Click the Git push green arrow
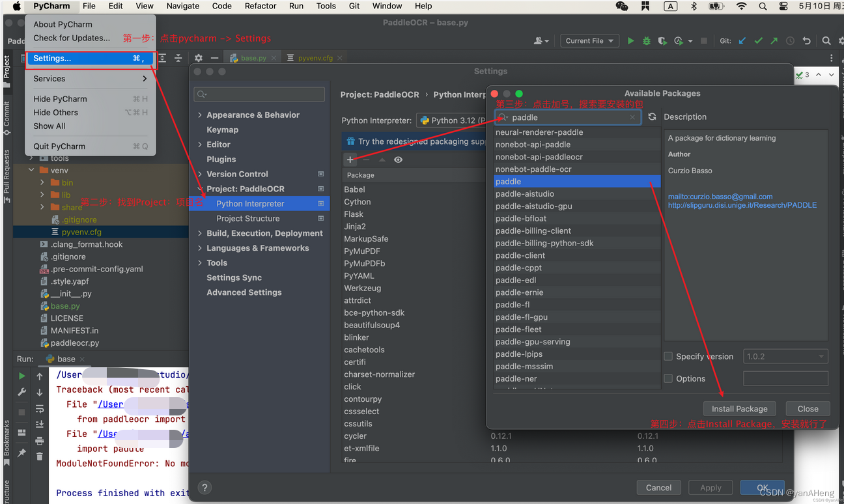The width and height of the screenshot is (844, 504). tap(774, 40)
